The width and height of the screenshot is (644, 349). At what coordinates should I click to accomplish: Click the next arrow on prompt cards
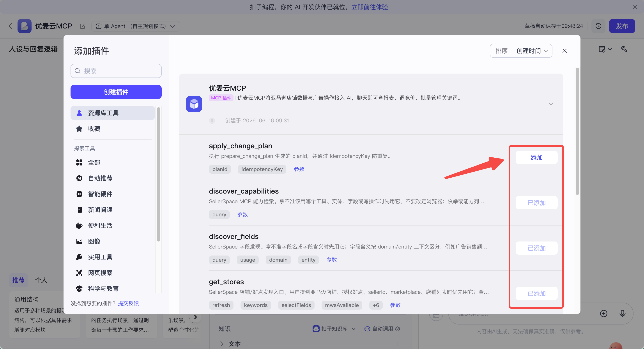click(x=195, y=317)
